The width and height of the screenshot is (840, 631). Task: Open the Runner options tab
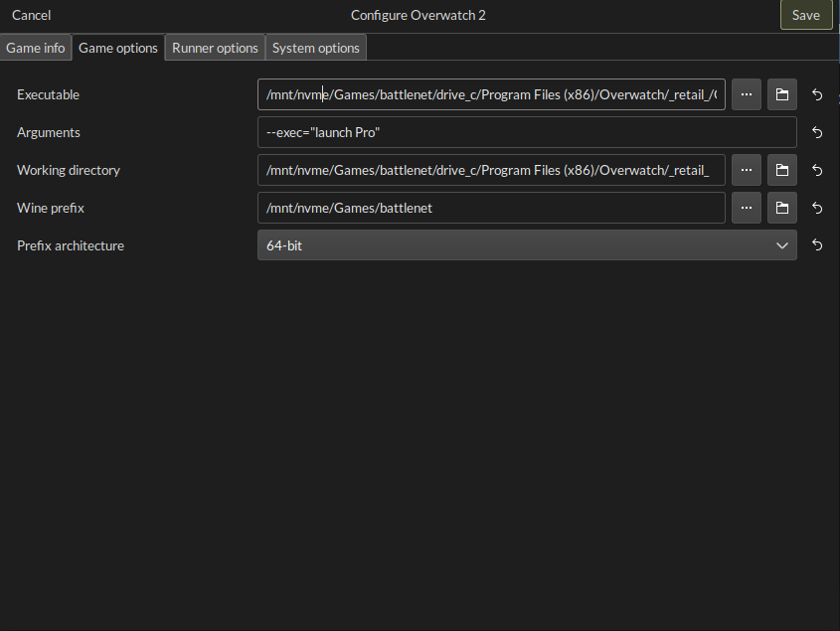coord(215,48)
